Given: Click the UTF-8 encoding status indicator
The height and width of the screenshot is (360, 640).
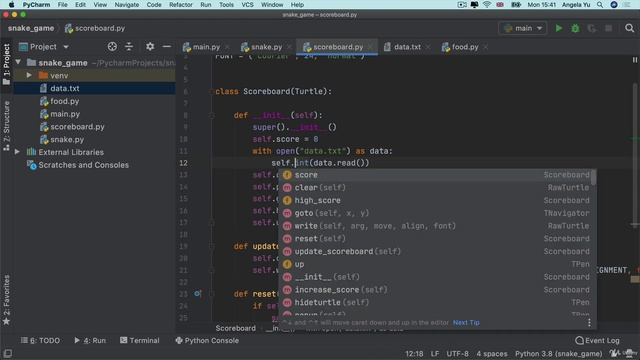Looking at the screenshot, I should (457, 354).
